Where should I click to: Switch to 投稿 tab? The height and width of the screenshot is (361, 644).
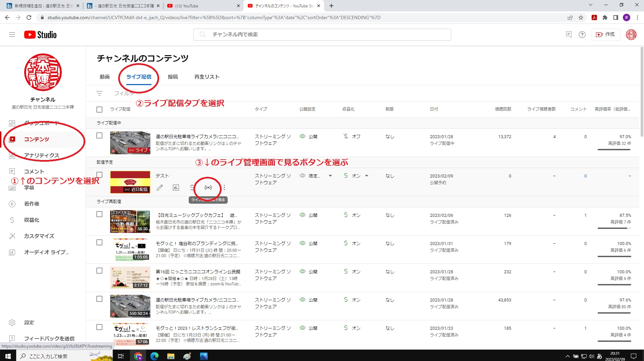(173, 77)
